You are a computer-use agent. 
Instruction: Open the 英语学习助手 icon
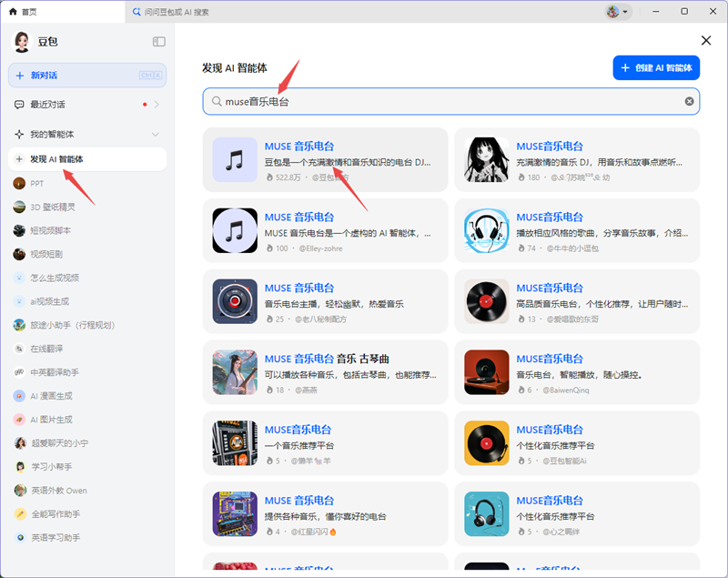pyautogui.click(x=20, y=538)
